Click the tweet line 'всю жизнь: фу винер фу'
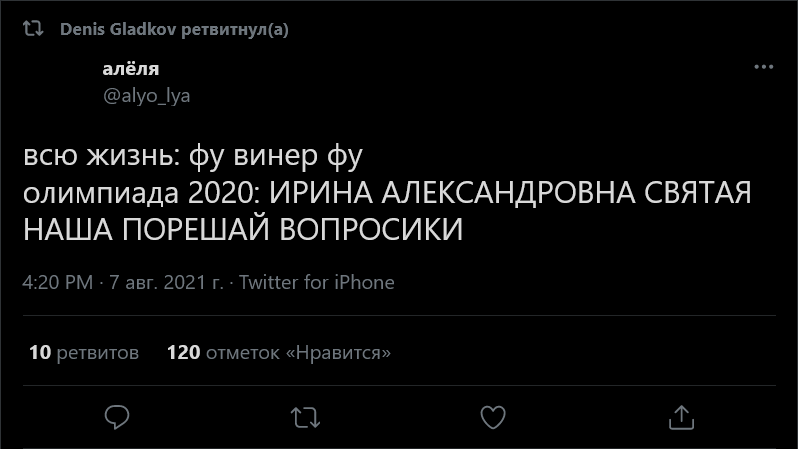 point(190,158)
